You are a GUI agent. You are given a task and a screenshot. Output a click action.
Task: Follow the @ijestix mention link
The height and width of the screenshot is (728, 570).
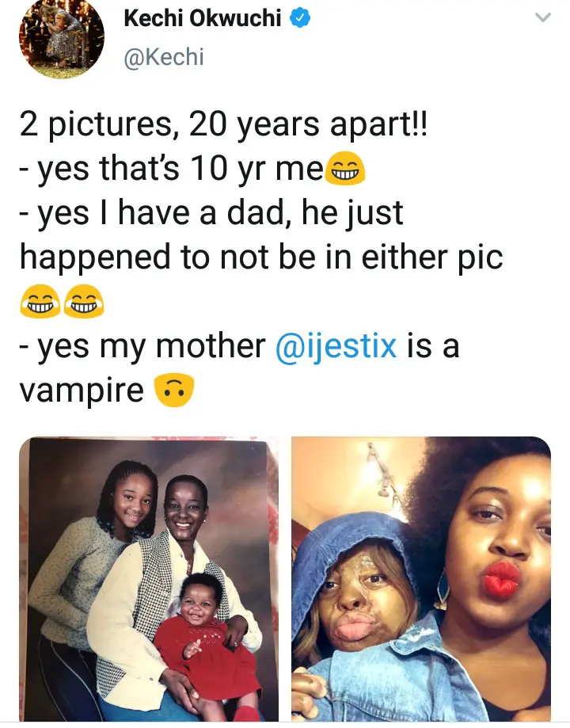336,346
